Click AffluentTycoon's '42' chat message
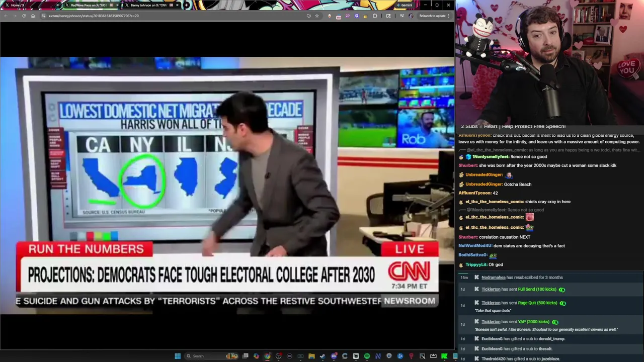Viewport: 644px width, 362px height. point(495,193)
